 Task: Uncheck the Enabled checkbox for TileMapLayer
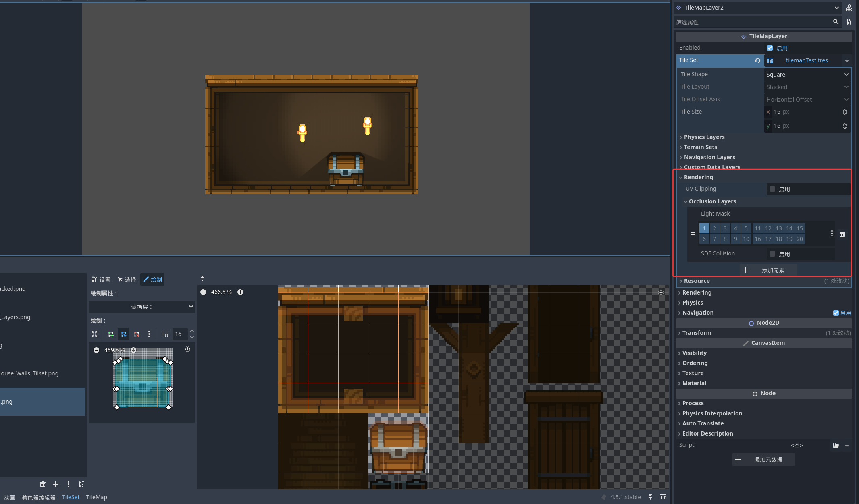pyautogui.click(x=770, y=48)
